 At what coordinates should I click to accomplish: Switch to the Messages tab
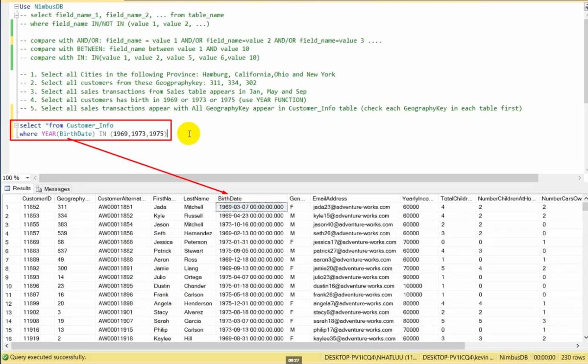(x=56, y=189)
